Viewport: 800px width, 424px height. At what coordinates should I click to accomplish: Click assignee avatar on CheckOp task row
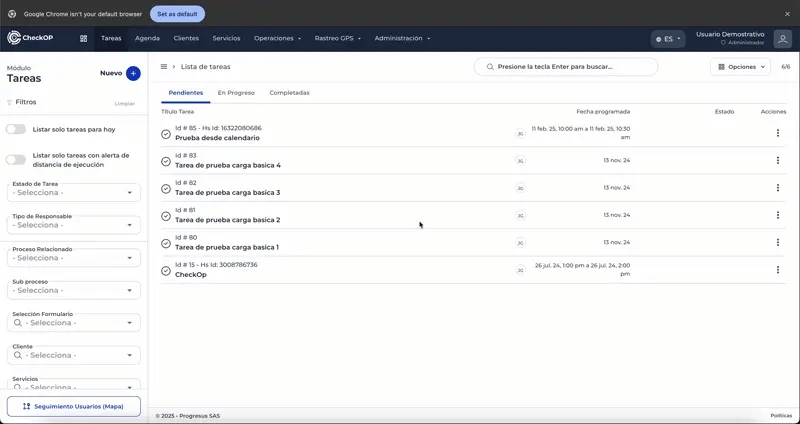click(x=520, y=270)
